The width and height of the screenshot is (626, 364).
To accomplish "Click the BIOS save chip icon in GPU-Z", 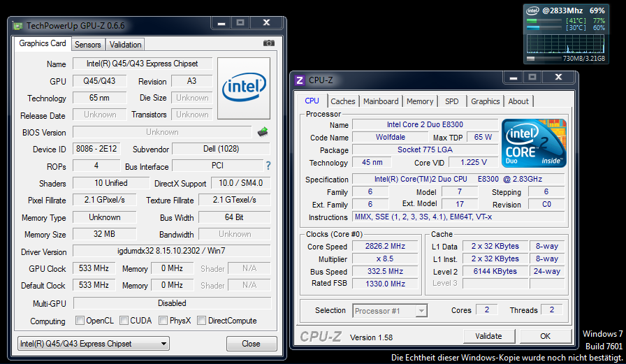I will pos(263,132).
